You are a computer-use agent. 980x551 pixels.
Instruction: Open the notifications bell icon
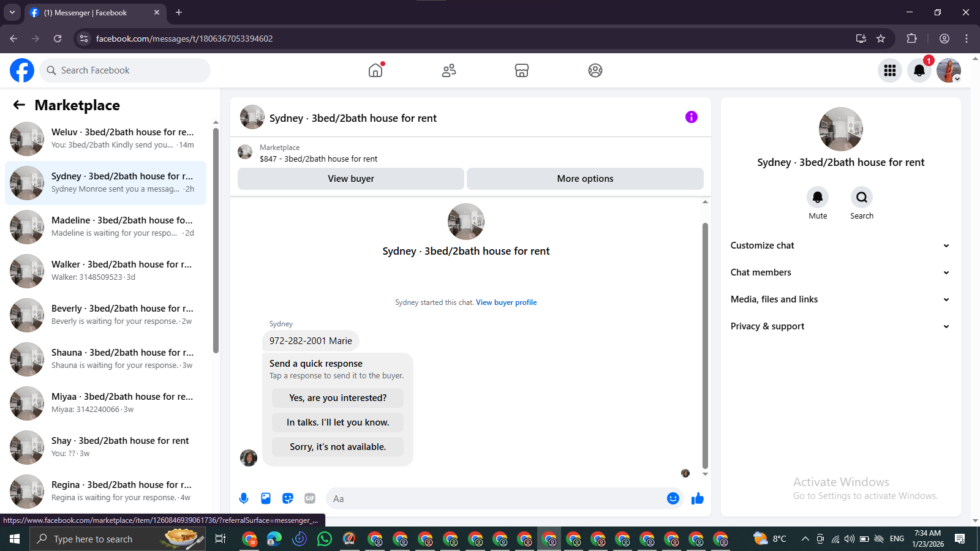919,70
